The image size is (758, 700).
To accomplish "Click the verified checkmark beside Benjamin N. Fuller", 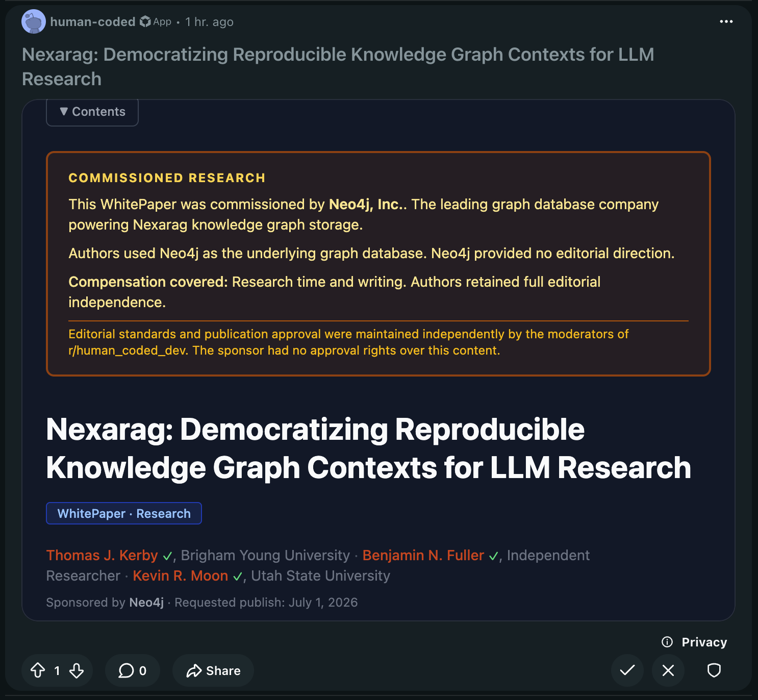I will click(x=493, y=556).
